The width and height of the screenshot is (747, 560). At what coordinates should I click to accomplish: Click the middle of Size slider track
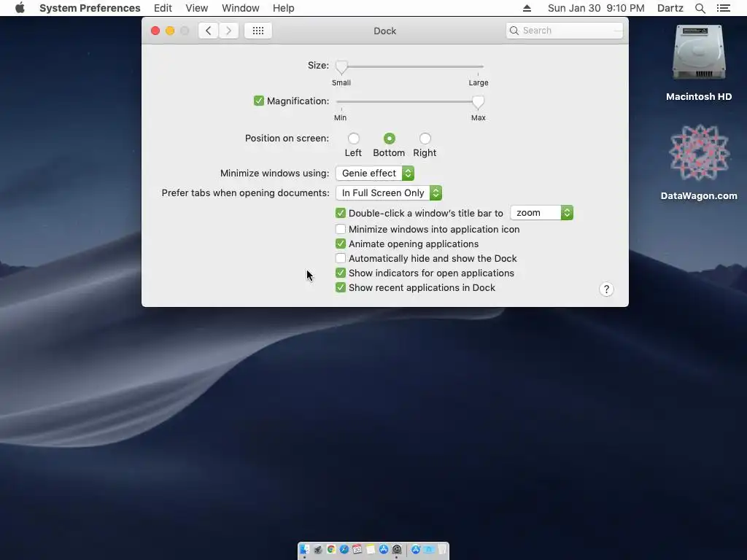(410, 66)
